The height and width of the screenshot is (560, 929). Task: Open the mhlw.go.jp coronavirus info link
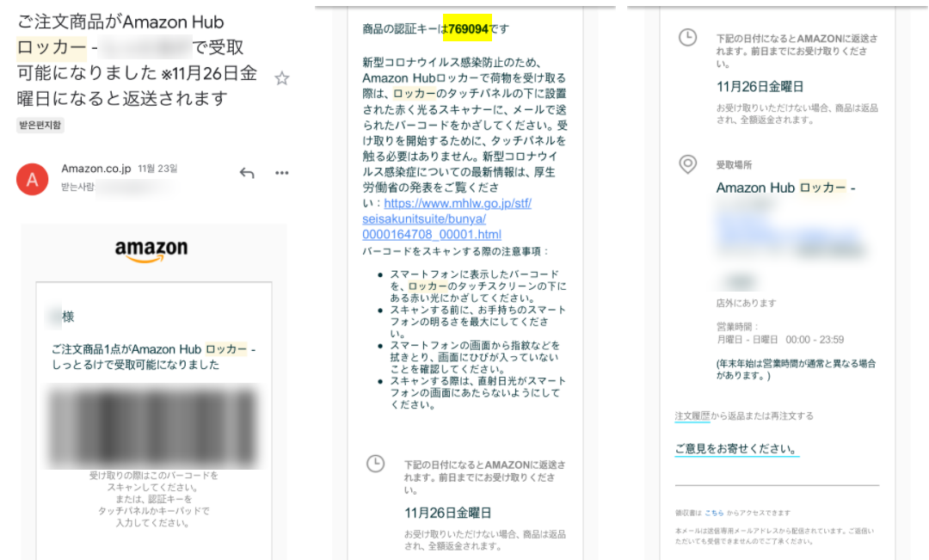coord(447,218)
